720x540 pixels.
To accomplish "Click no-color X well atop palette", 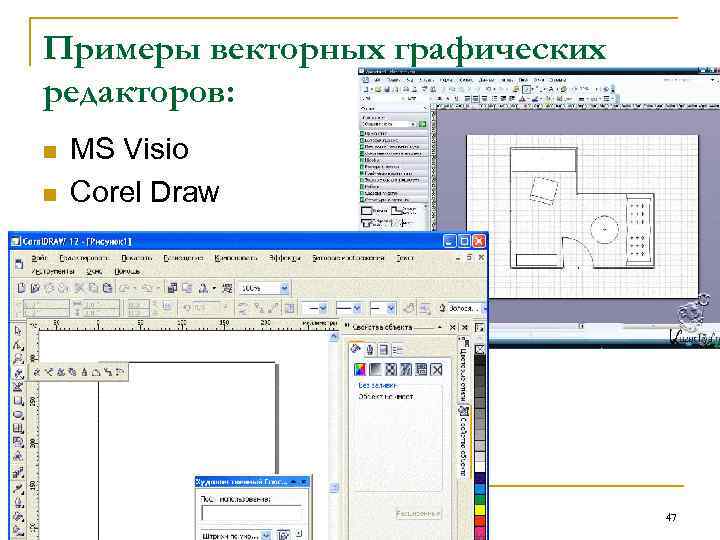I will 479,349.
